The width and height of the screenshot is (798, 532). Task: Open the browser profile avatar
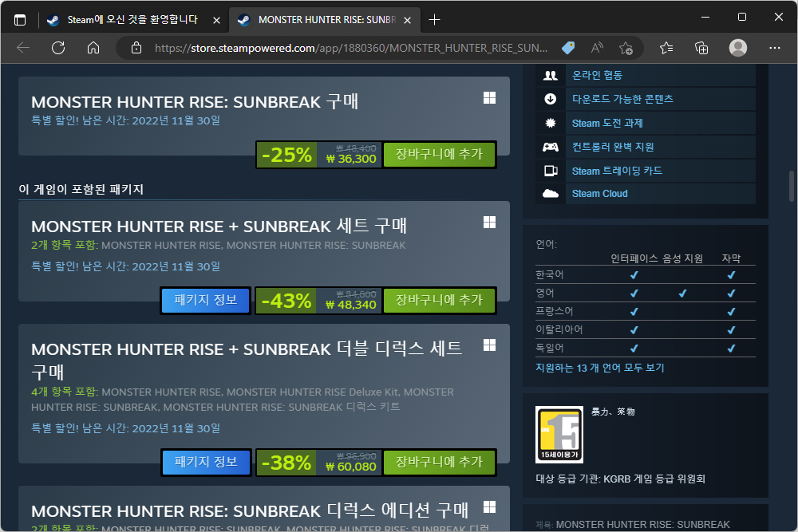coord(738,48)
